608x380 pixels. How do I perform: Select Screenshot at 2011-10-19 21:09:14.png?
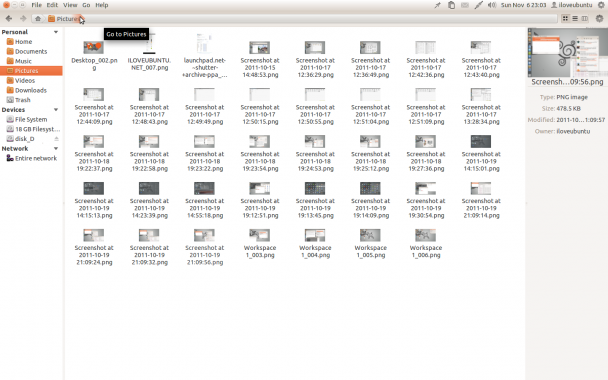click(481, 200)
